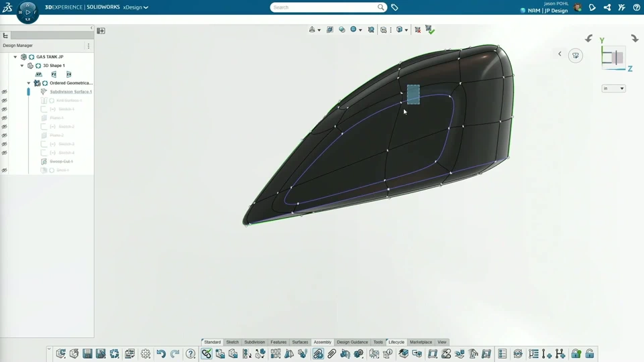
Task: Click the open padlock icon at toolbar end
Action: (590, 354)
